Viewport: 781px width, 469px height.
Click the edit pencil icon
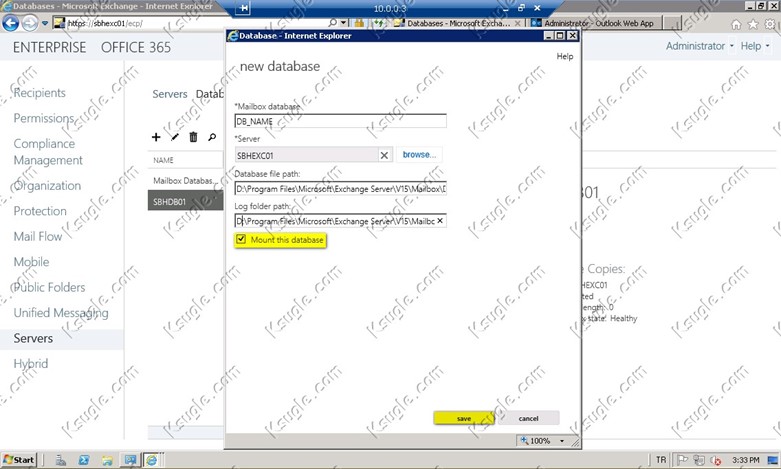pyautogui.click(x=175, y=137)
